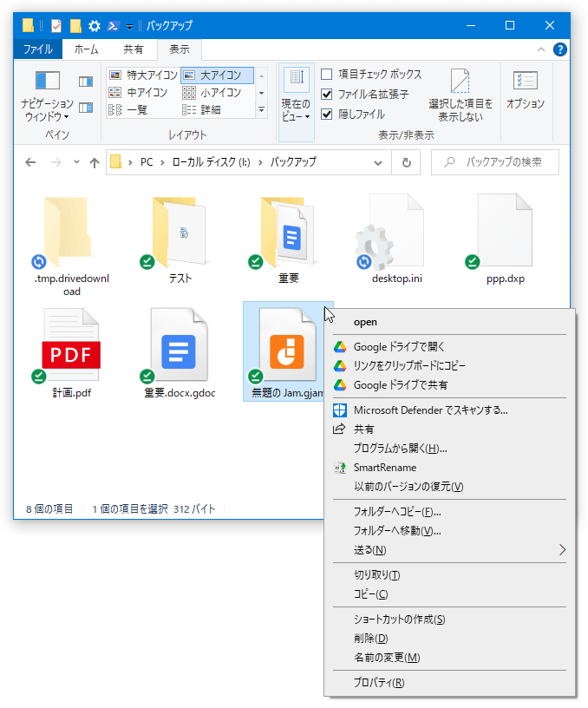This screenshot has width=588, height=708.
Task: Refresh the バックアップ folder view
Action: (406, 162)
